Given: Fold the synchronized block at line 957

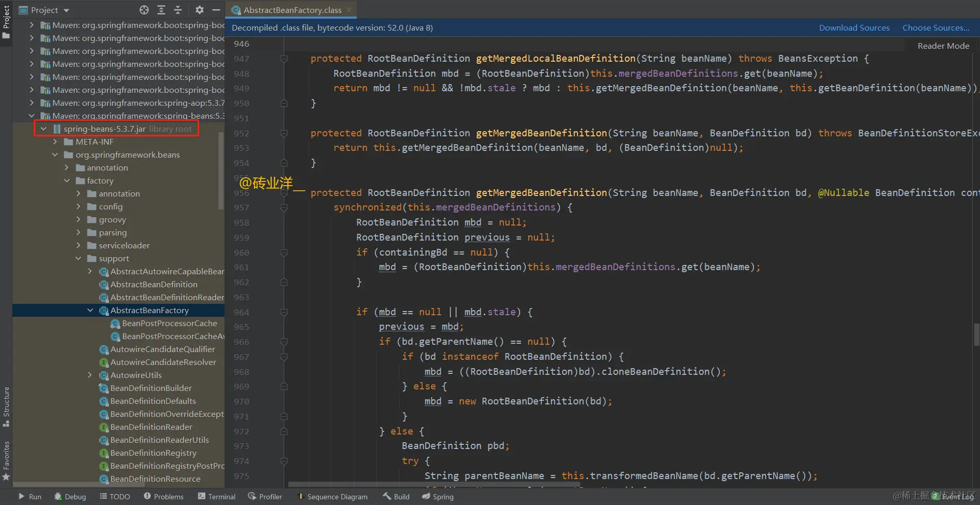Looking at the screenshot, I should [x=284, y=207].
